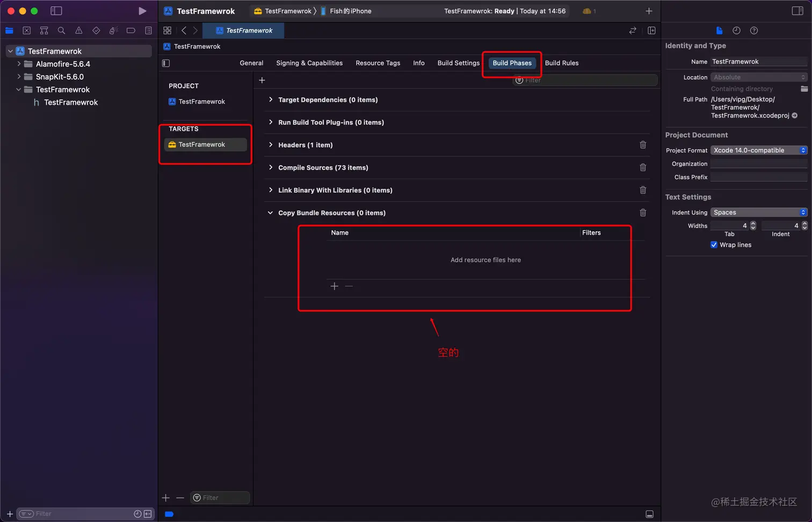Open the source control navigator

[27, 31]
